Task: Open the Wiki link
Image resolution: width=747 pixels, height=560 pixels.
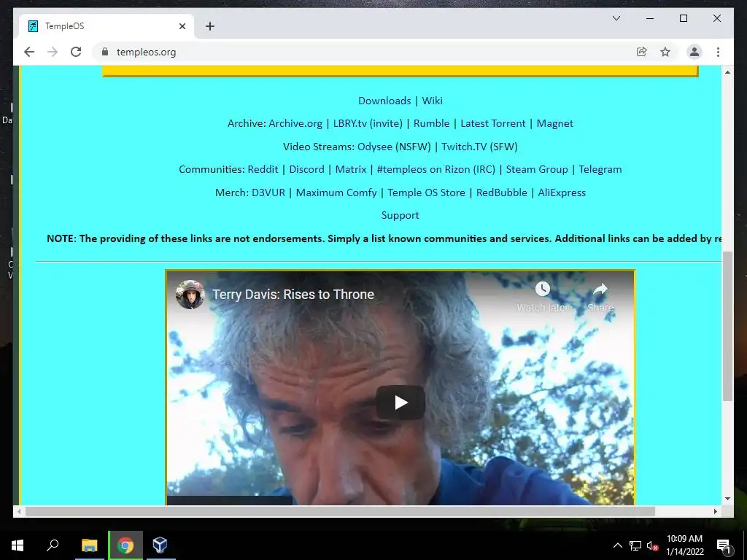Action: pos(432,101)
